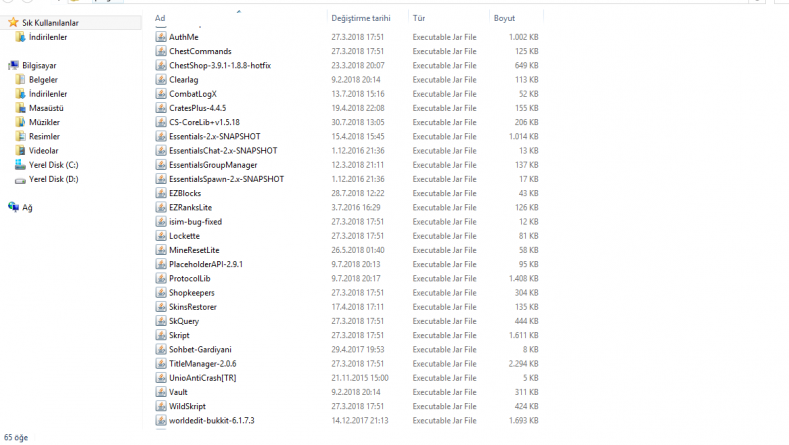This screenshot has width=789, height=445.
Task: Select the ChestCommands jar icon
Action: click(161, 51)
